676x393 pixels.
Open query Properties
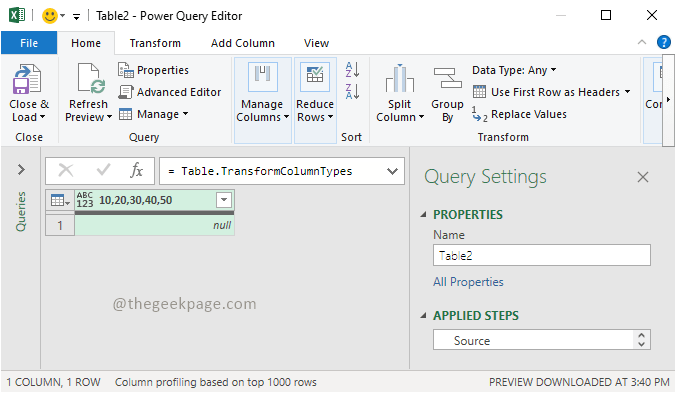[153, 70]
